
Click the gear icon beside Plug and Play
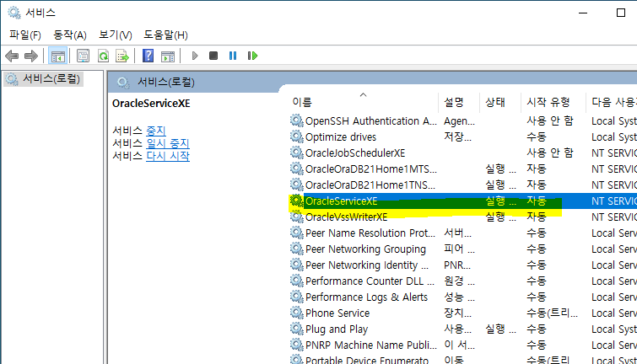(296, 329)
